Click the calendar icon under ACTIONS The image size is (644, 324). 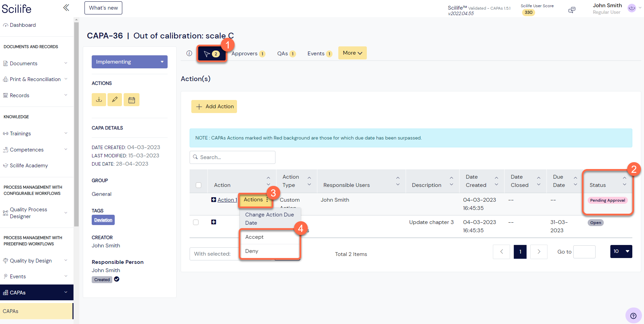point(132,100)
